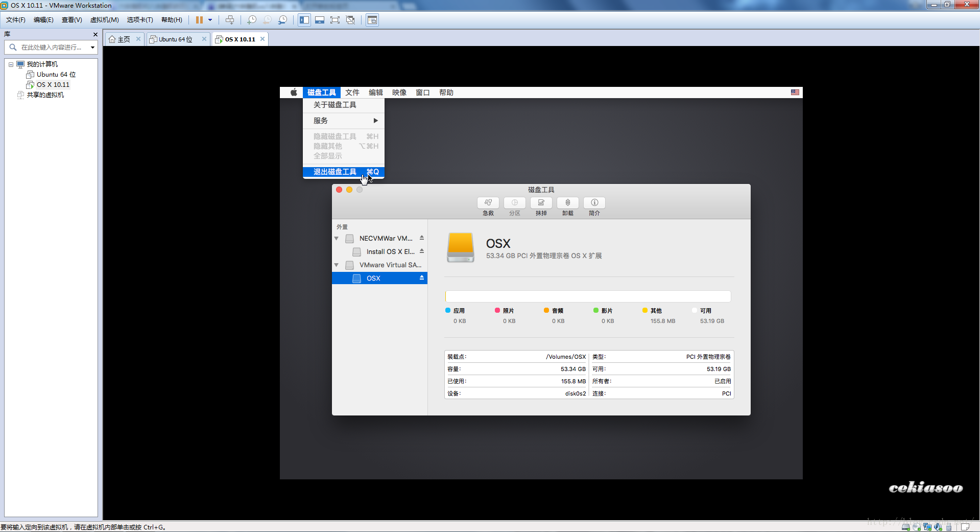Click the network adapter status icon
This screenshot has width=980, height=532.
click(927, 527)
